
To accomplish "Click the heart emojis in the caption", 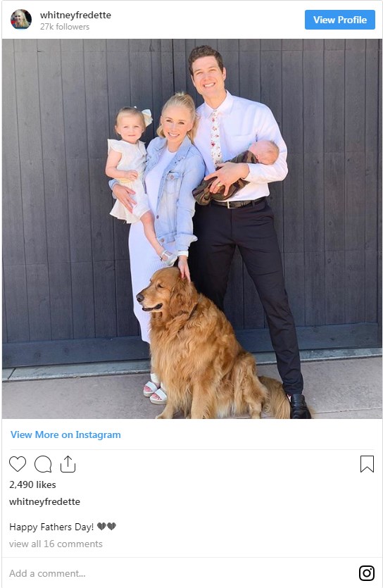I will pyautogui.click(x=106, y=526).
